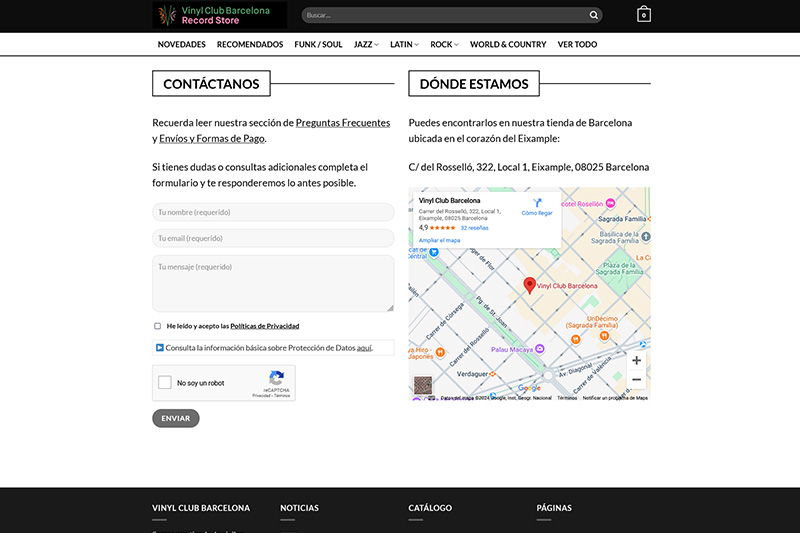Open the NOVEDADES menu item
The height and width of the screenshot is (533, 800).
point(181,44)
